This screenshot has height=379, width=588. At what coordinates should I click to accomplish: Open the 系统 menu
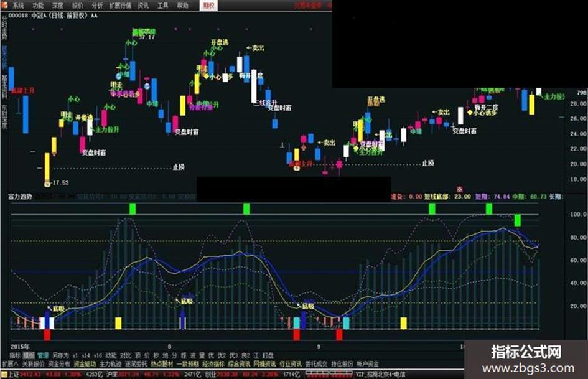[18, 5]
